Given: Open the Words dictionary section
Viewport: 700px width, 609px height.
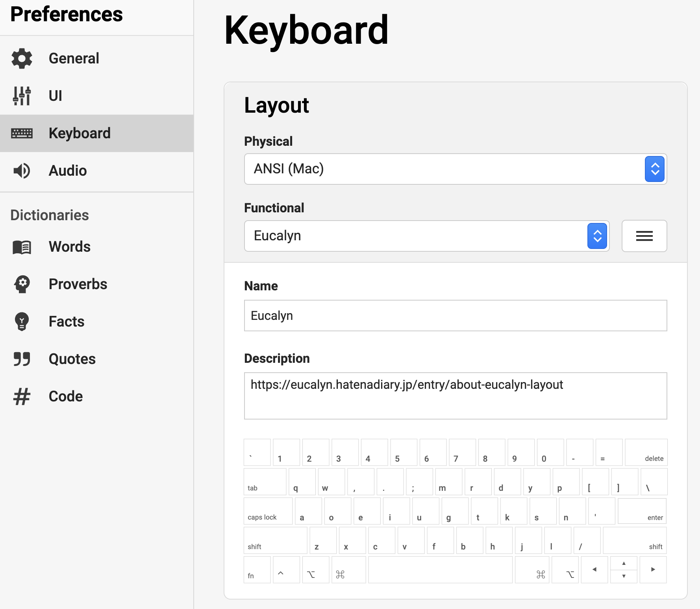Looking at the screenshot, I should (x=70, y=247).
